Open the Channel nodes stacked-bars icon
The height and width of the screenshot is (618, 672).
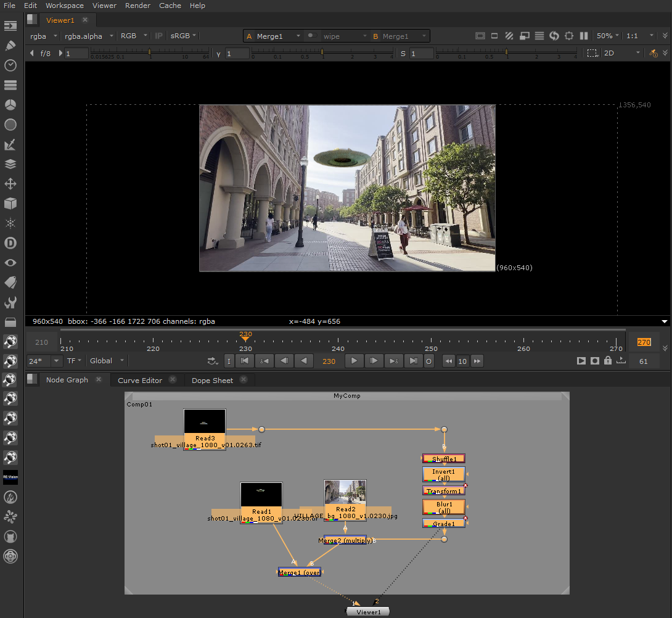click(x=10, y=85)
